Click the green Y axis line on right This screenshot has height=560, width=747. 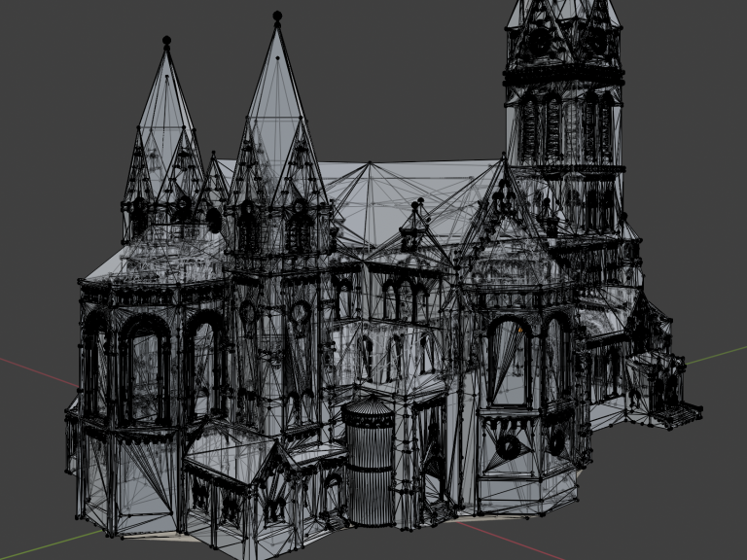(x=715, y=354)
